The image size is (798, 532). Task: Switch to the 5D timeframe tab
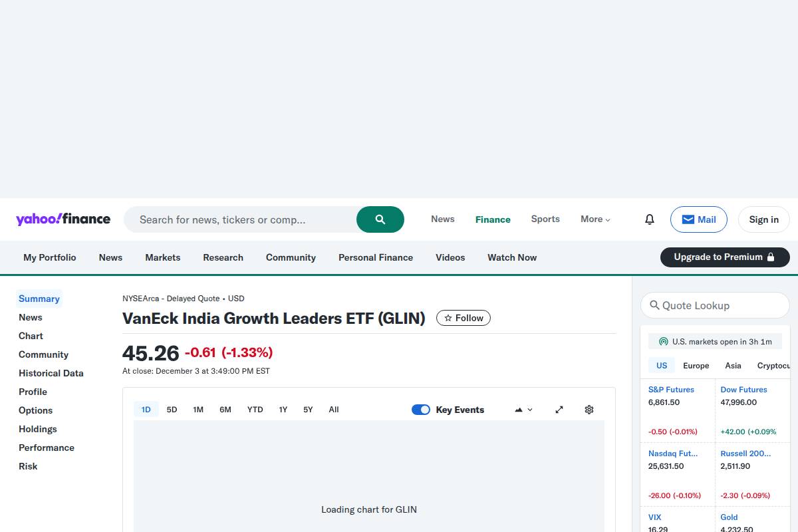pyautogui.click(x=172, y=410)
